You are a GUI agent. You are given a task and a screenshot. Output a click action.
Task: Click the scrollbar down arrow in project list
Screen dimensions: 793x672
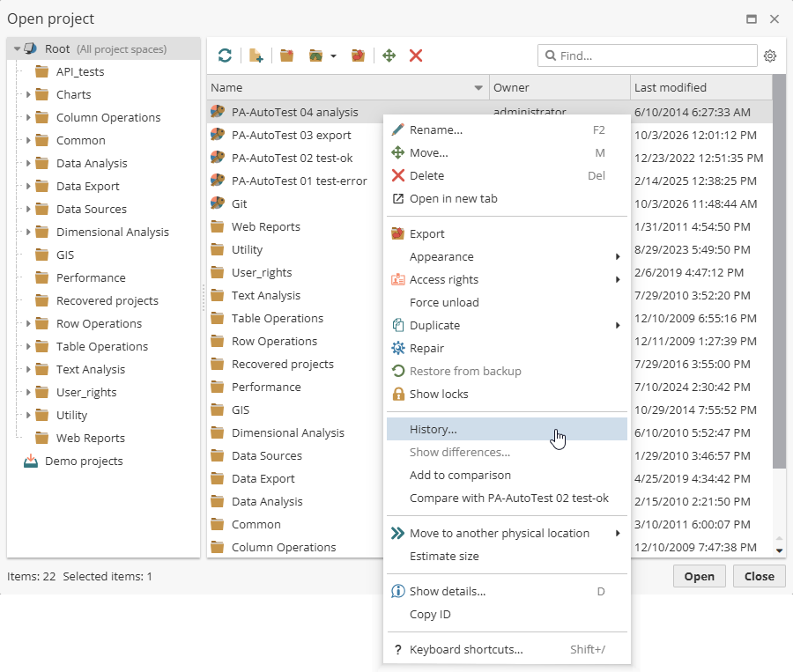[x=779, y=550]
